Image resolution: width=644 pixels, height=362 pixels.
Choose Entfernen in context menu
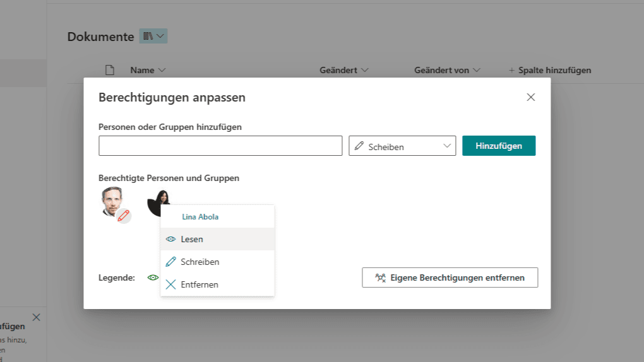(217, 284)
